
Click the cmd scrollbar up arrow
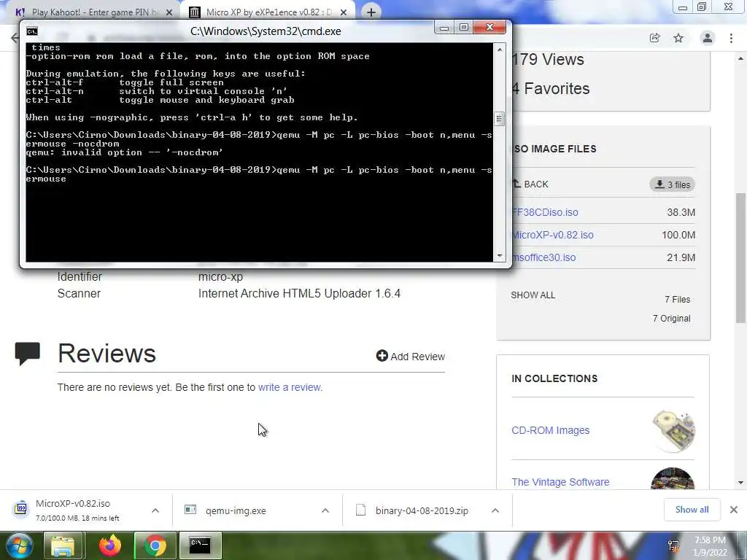pos(499,49)
